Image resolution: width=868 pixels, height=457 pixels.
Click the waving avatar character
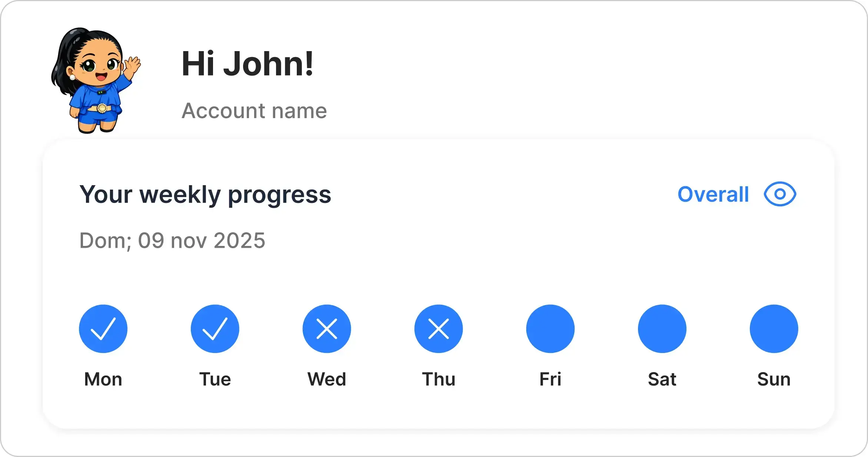point(95,80)
